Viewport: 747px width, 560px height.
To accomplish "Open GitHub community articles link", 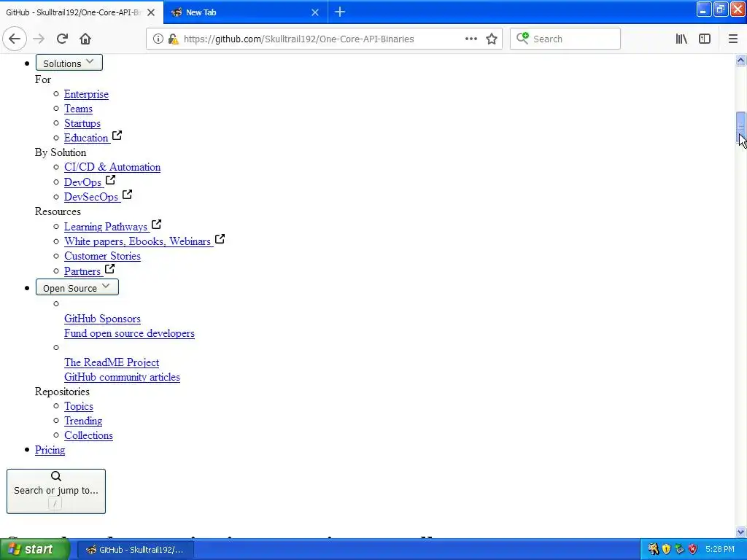I will click(122, 377).
